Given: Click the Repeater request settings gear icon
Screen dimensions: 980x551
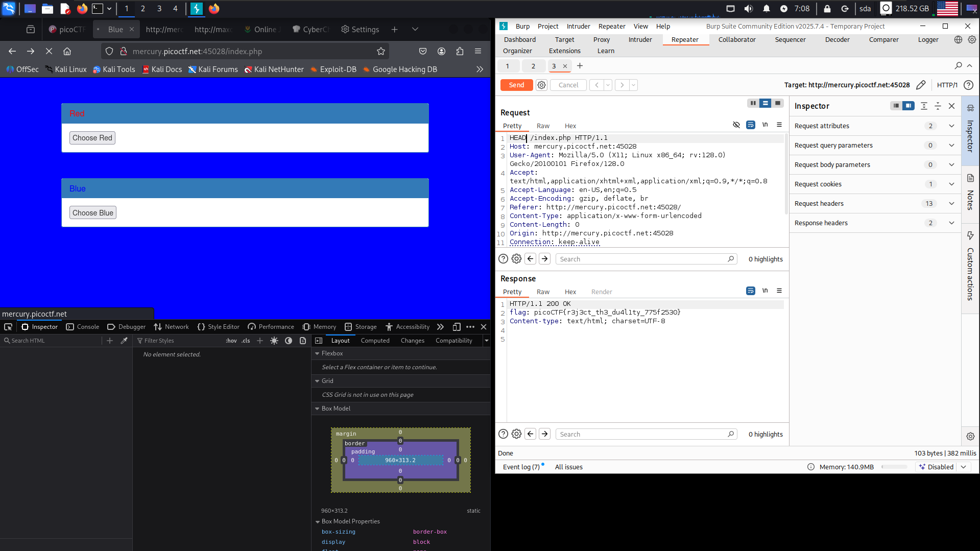Looking at the screenshot, I should pyautogui.click(x=541, y=85).
